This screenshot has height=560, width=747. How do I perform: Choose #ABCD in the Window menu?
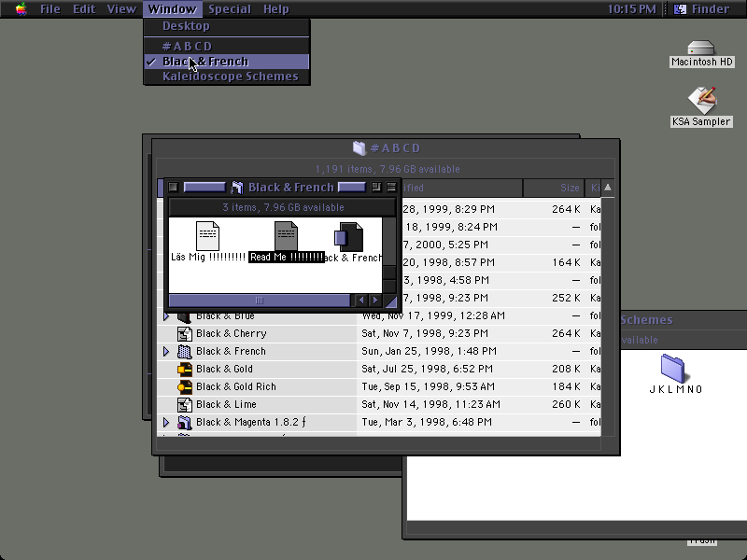[x=227, y=46]
